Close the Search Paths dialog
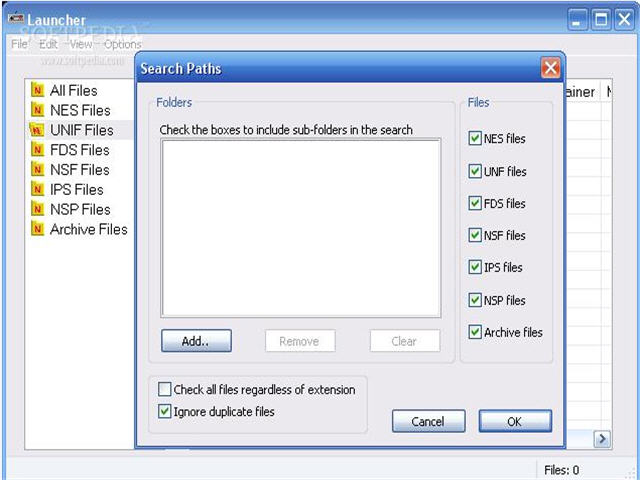Screen dimensions: 640x480 tap(551, 68)
